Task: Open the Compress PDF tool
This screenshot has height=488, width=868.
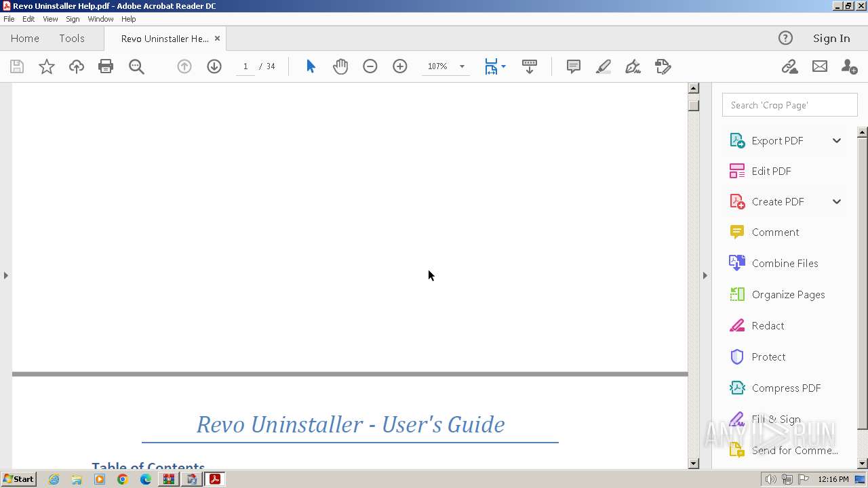Action: [786, 388]
